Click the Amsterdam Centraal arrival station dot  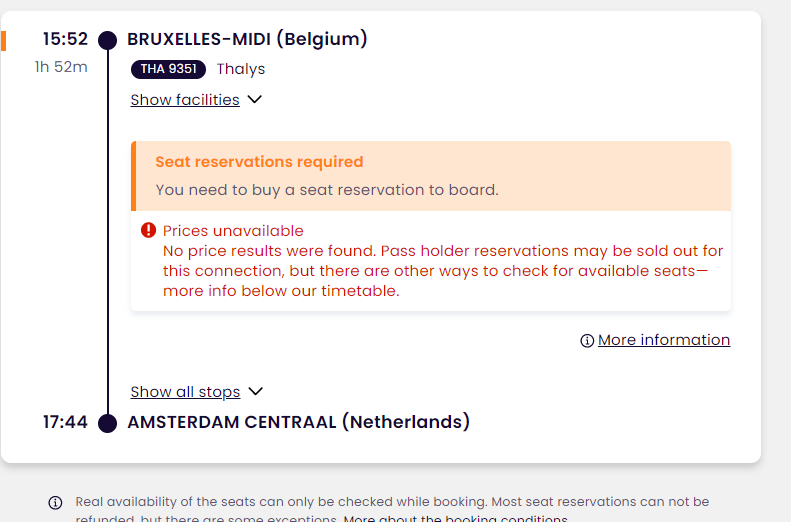click(107, 423)
